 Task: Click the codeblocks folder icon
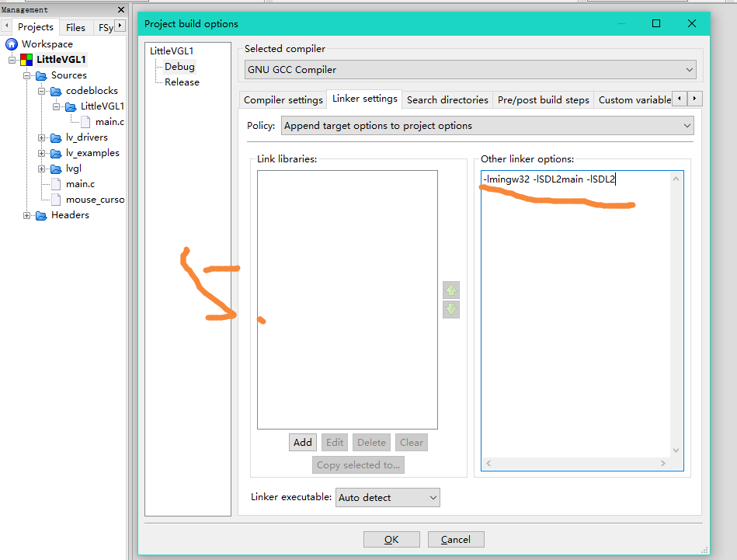click(x=56, y=91)
